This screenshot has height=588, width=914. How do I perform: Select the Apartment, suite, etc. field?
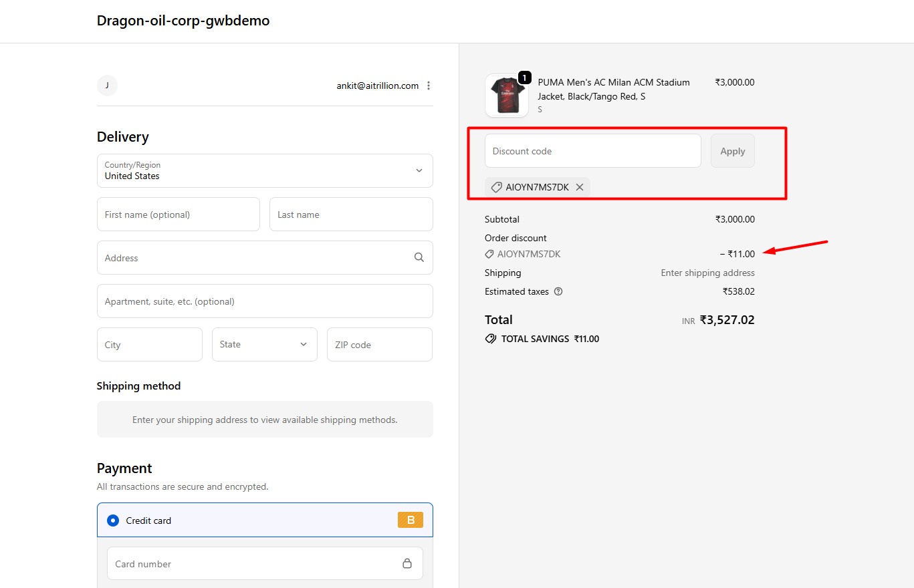(x=265, y=301)
